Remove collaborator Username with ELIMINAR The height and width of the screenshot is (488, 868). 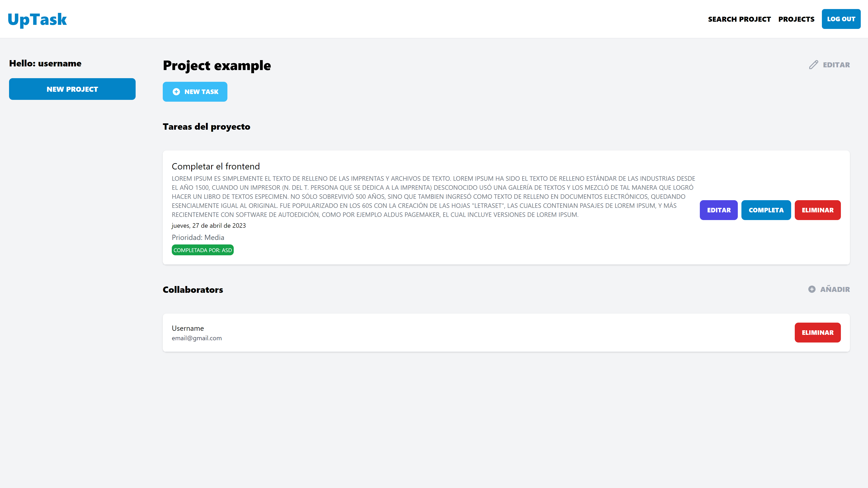(817, 332)
